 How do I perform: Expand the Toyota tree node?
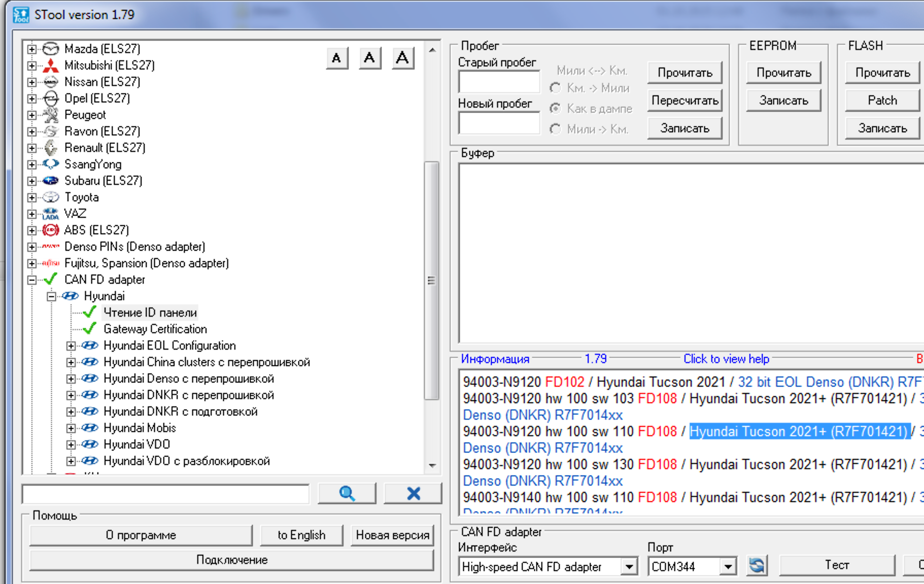(32, 197)
